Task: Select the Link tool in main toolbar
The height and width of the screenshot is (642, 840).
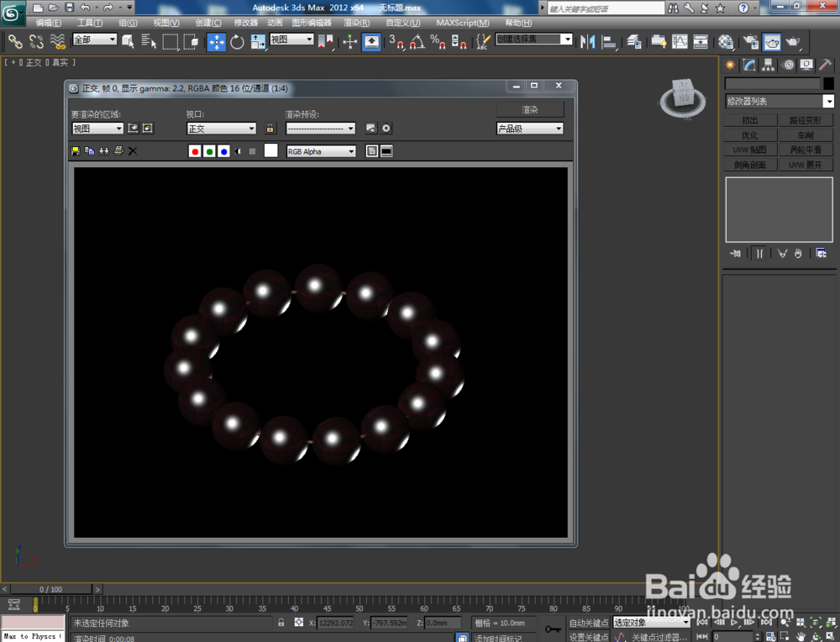Action: point(15,41)
